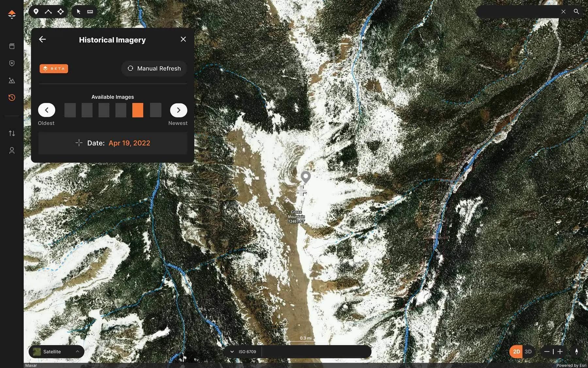The width and height of the screenshot is (588, 368).
Task: Click the compass north orientation icon
Action: point(576,352)
